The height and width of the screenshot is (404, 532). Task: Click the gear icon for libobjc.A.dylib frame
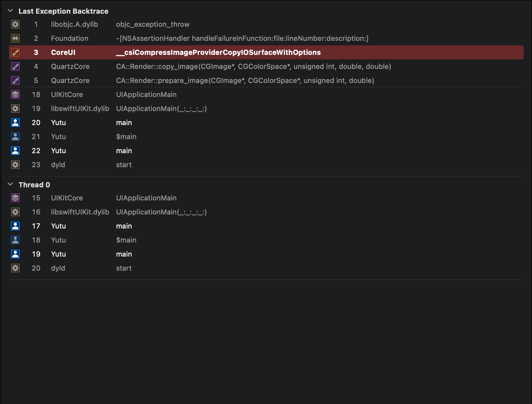[15, 24]
